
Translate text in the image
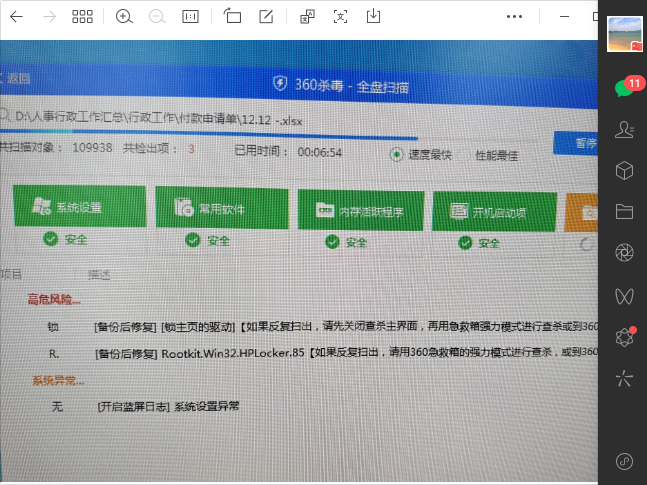tap(307, 17)
